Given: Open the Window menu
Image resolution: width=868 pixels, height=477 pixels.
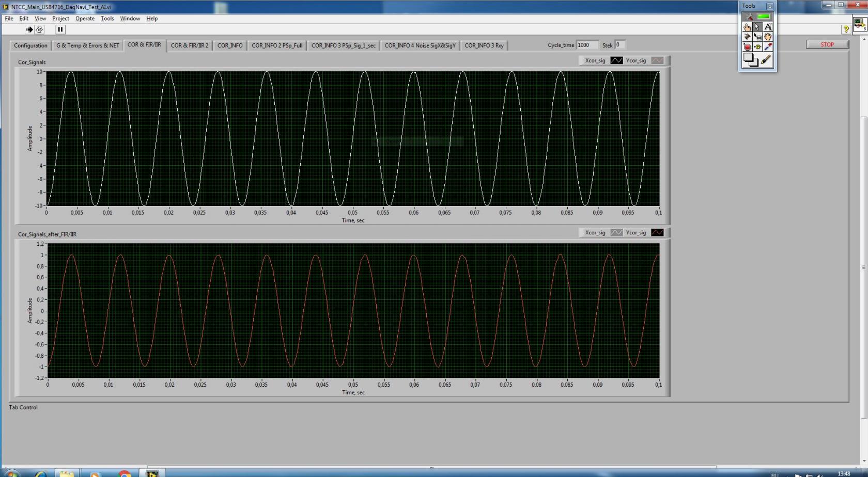Looking at the screenshot, I should click(130, 19).
